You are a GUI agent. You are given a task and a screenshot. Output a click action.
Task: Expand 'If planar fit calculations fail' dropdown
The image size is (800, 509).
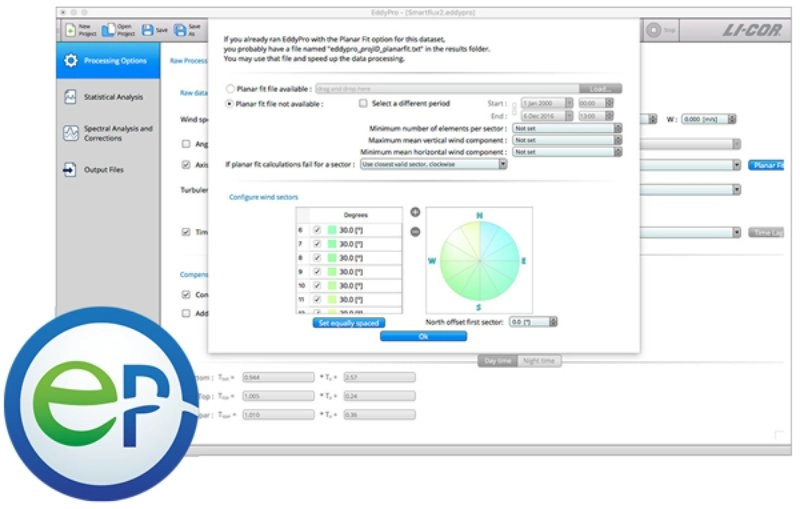[434, 164]
